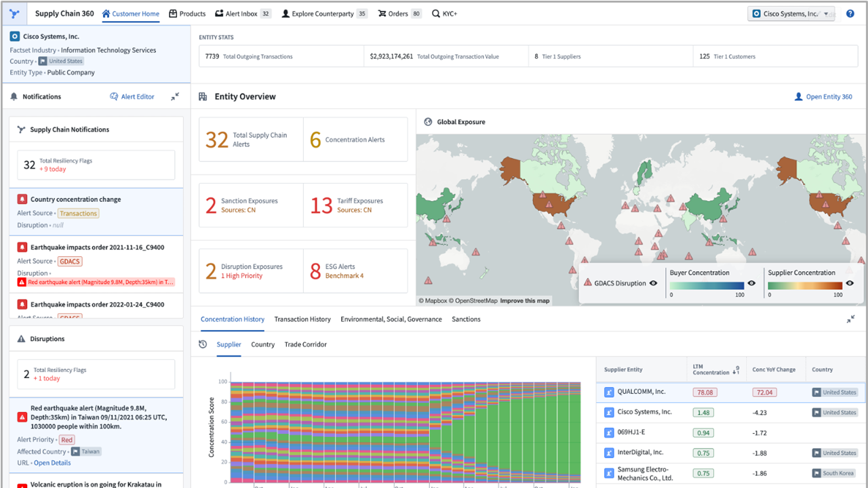Screen dimensions: 868x488
Task: Switch to Environmental, Social, Governance tab
Action: 391,319
